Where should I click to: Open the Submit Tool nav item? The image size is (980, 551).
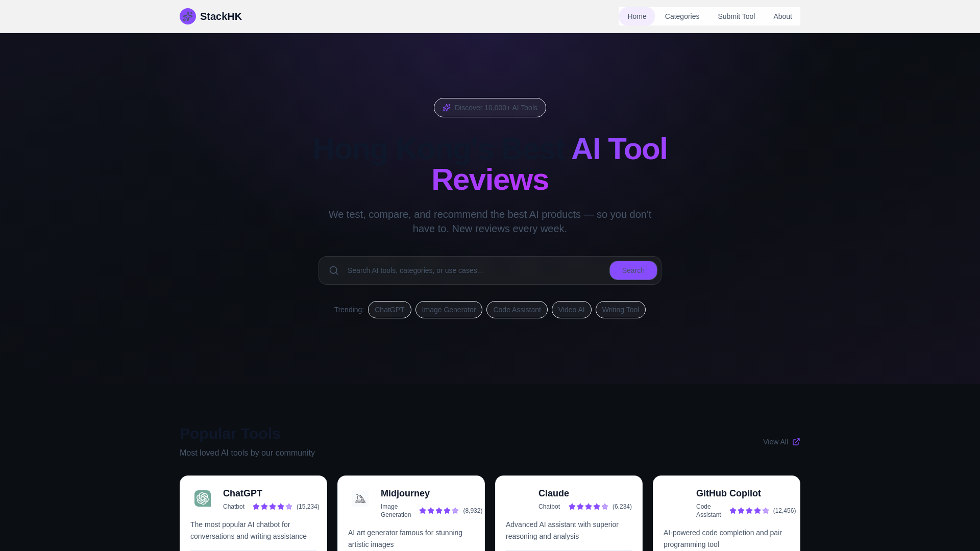point(736,16)
